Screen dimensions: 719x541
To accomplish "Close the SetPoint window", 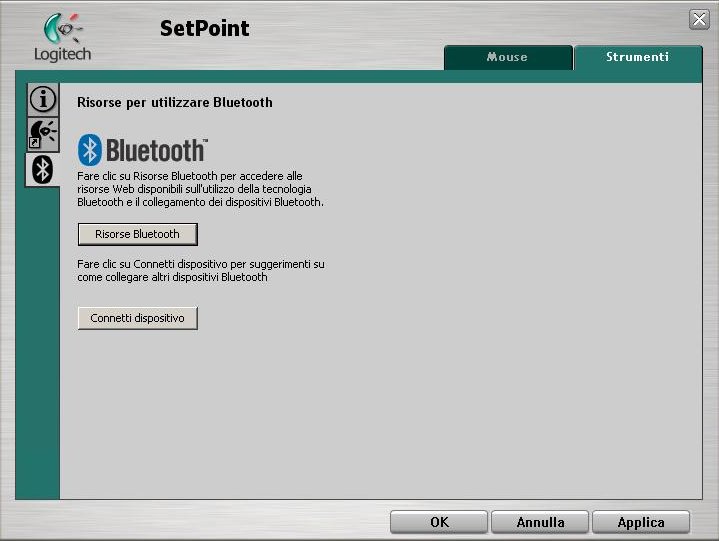I will click(x=699, y=20).
